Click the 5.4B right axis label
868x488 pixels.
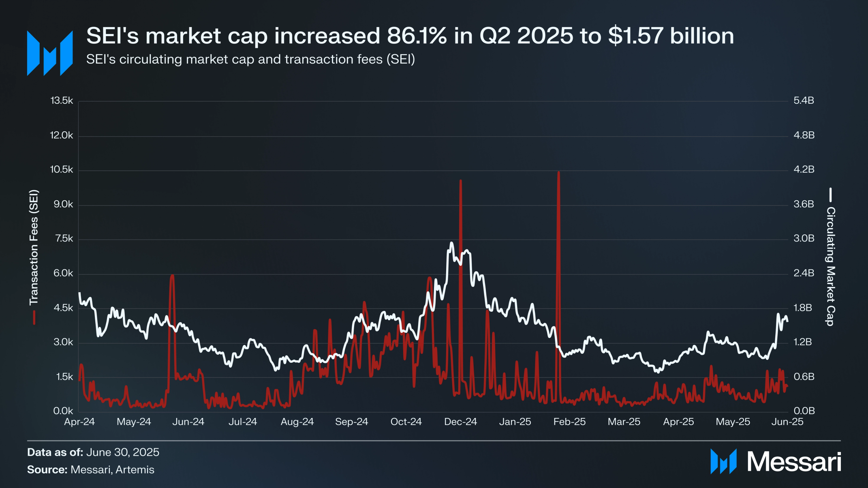[x=804, y=101]
